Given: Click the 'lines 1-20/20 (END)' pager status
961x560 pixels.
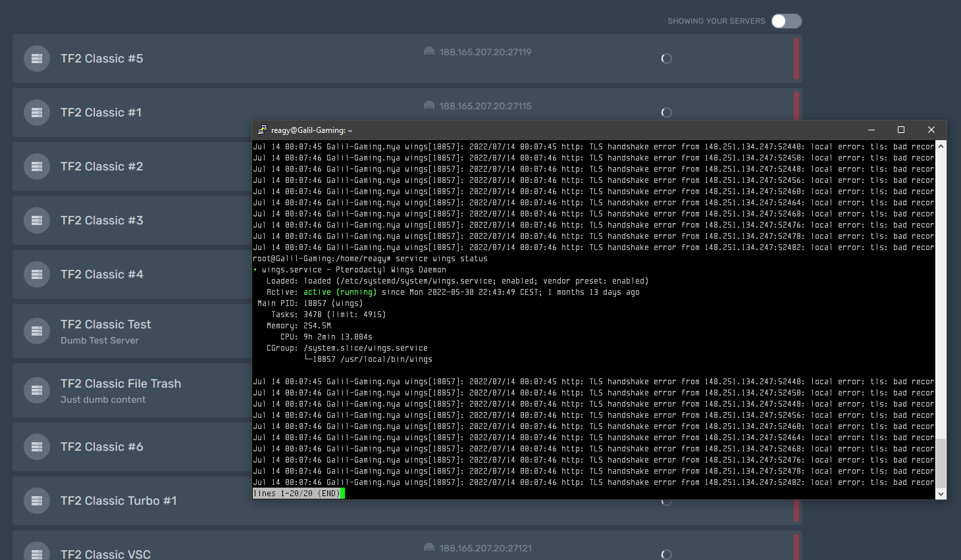Looking at the screenshot, I should 297,494.
